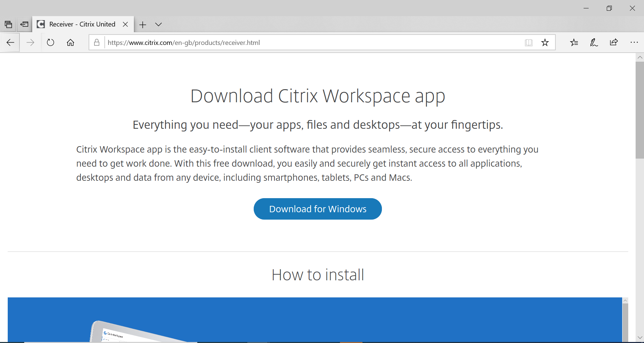Minimize the browser window
Image resolution: width=644 pixels, height=343 pixels.
click(x=586, y=8)
